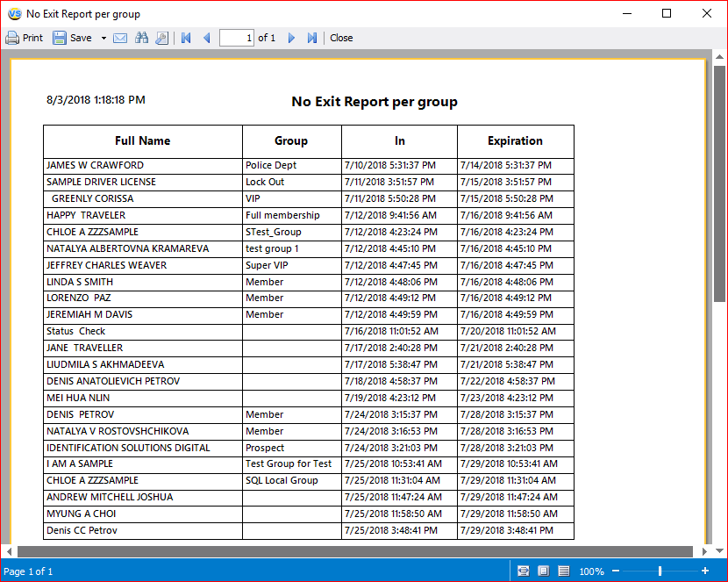Select MYUNG A CHOI cell
This screenshot has width=728, height=582.
(x=143, y=514)
